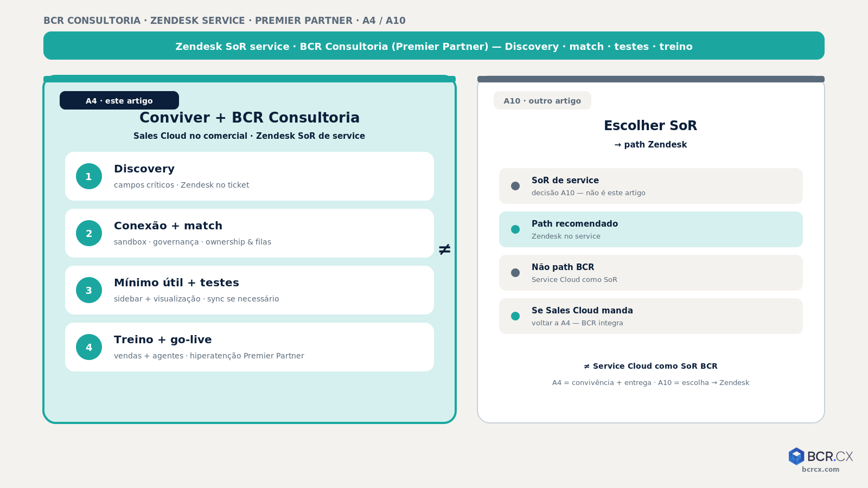This screenshot has height=488, width=868.
Task: Click 'voltar a A4 — BCR integra' text
Action: click(577, 323)
